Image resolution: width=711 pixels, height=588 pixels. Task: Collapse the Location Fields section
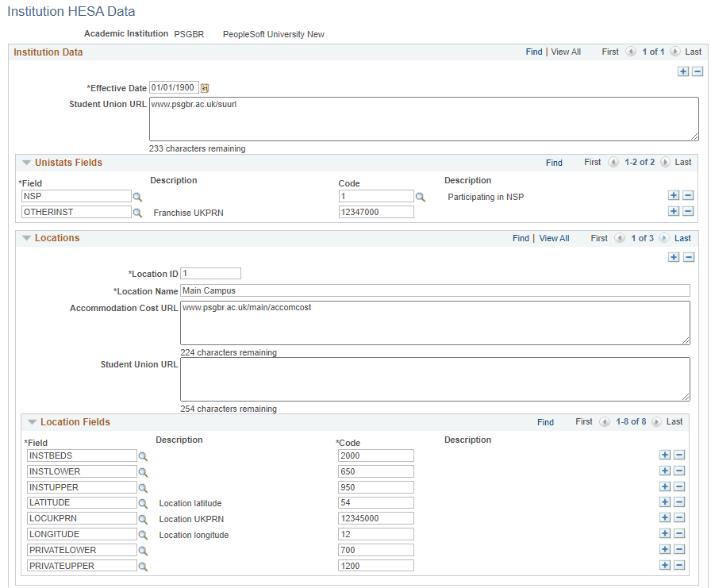[x=32, y=422]
